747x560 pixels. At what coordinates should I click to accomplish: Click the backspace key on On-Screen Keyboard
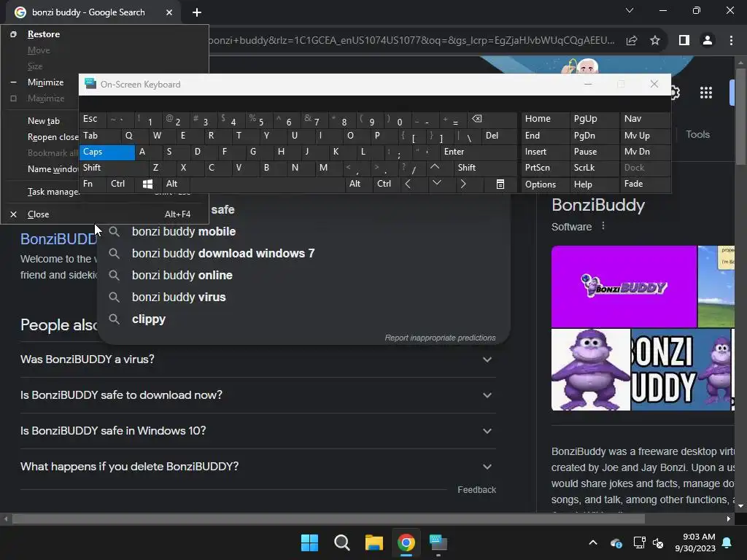(x=476, y=119)
